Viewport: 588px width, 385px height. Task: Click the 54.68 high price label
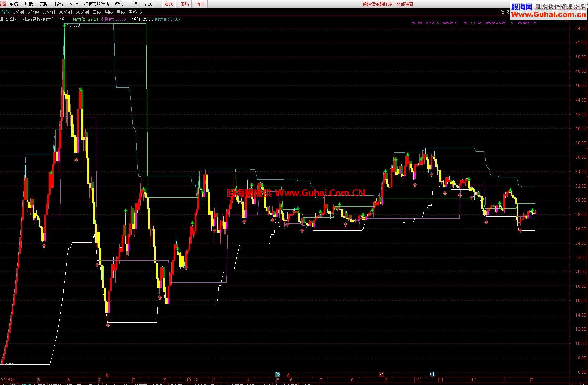point(74,25)
